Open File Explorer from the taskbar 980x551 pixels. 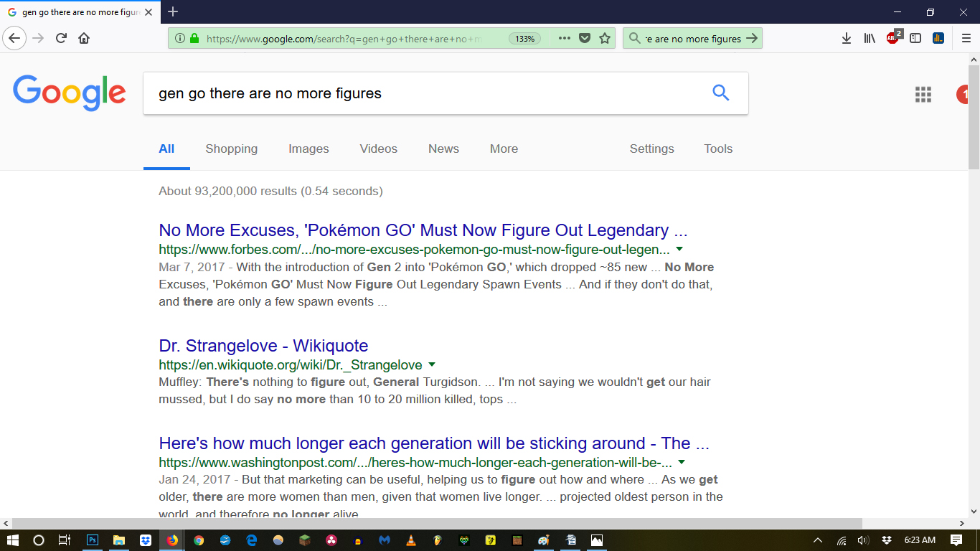(119, 540)
